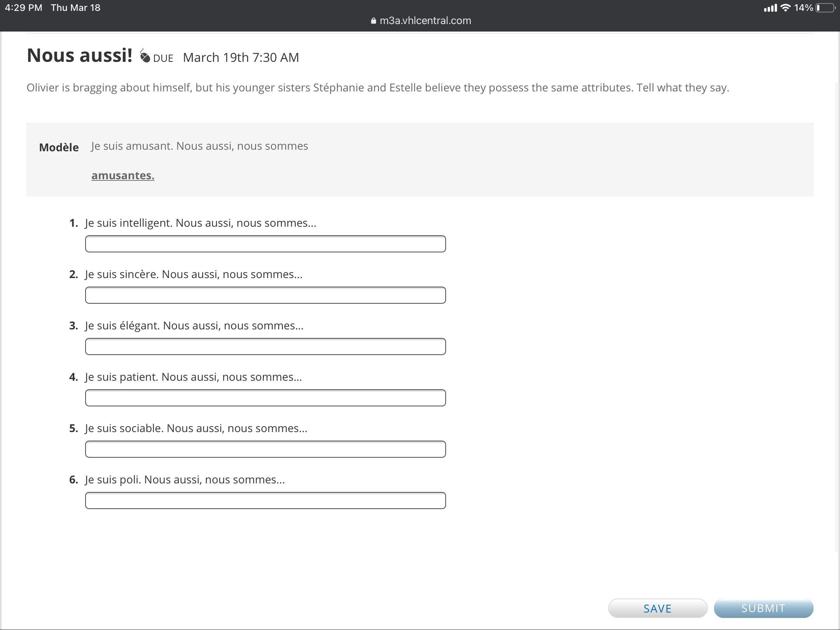Screen dimensions: 840x630
Task: Click the answer field for question 2 sincère
Action: tap(265, 295)
